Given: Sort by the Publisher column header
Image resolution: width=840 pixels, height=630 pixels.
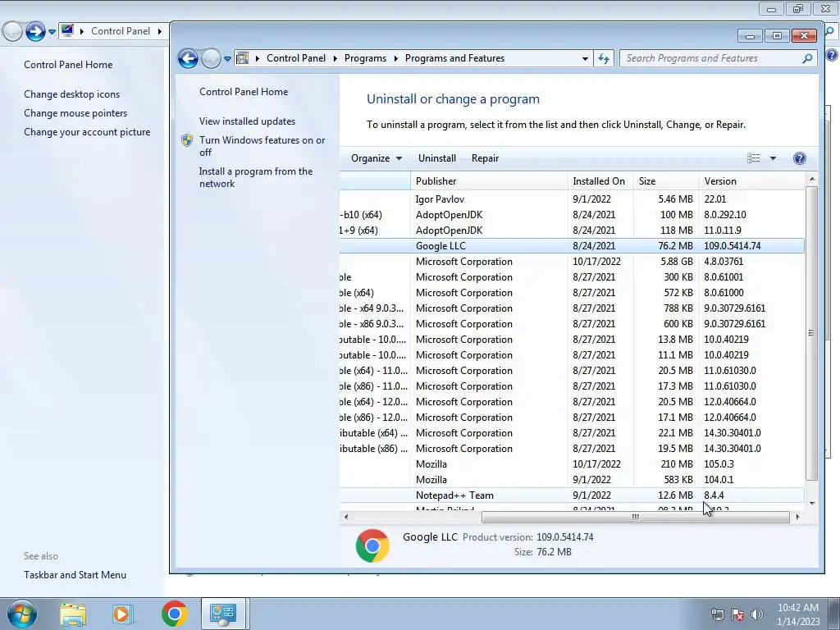Looking at the screenshot, I should pyautogui.click(x=489, y=181).
